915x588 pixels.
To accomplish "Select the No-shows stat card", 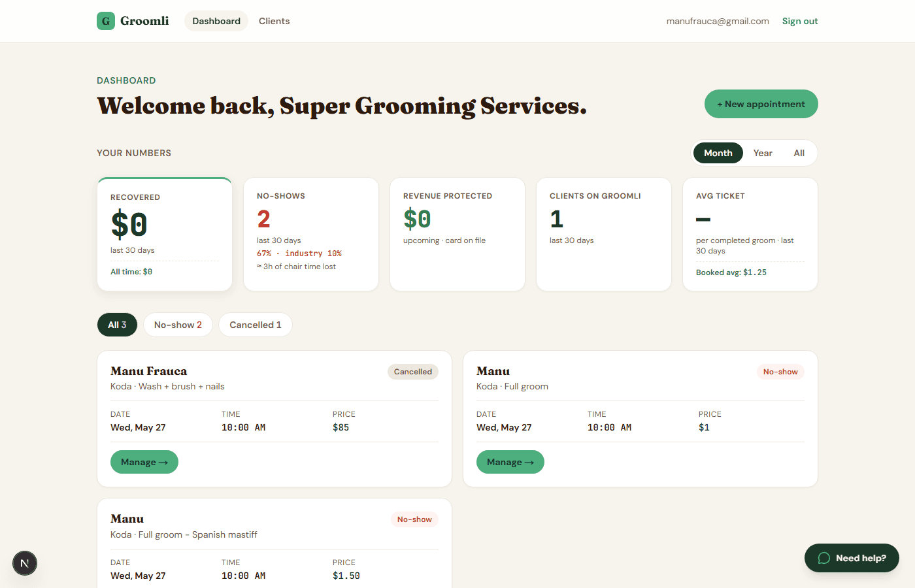I will pyautogui.click(x=311, y=234).
